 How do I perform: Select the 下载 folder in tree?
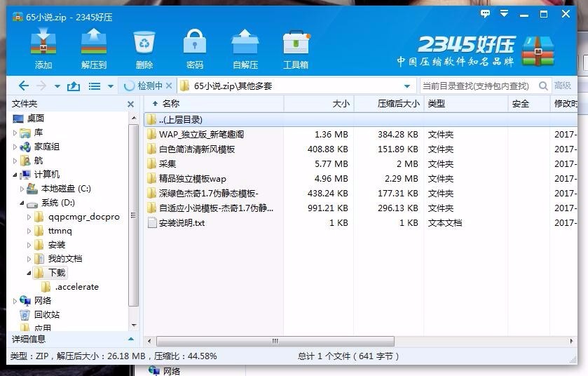tap(57, 272)
